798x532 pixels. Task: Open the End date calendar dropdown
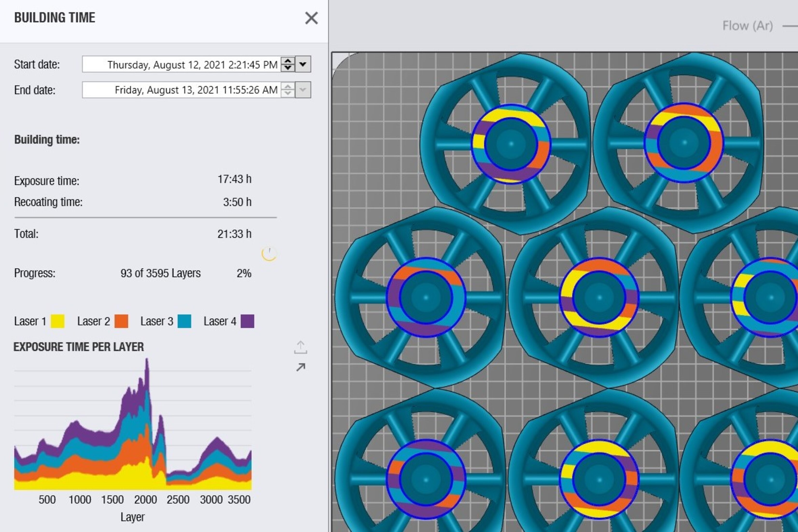pyautogui.click(x=303, y=90)
